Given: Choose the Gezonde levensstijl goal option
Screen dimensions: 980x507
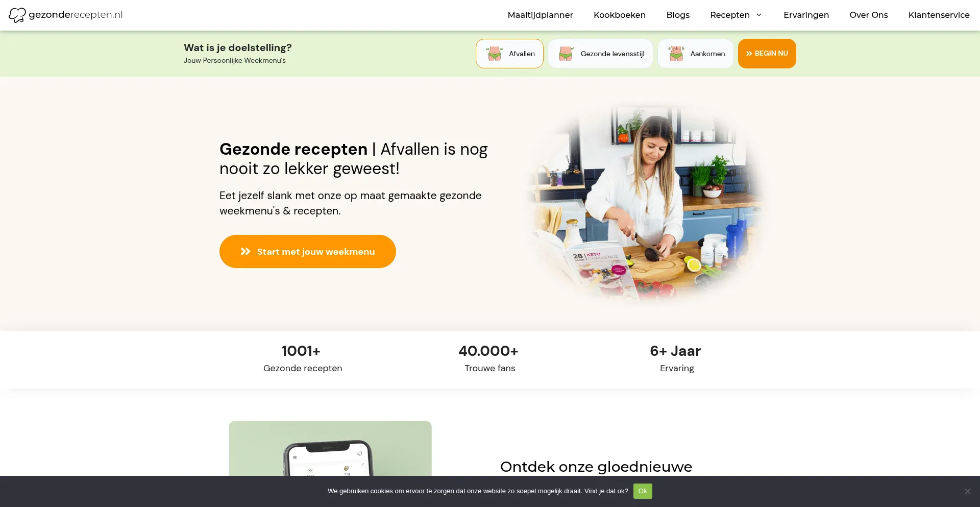Looking at the screenshot, I should pyautogui.click(x=600, y=54).
